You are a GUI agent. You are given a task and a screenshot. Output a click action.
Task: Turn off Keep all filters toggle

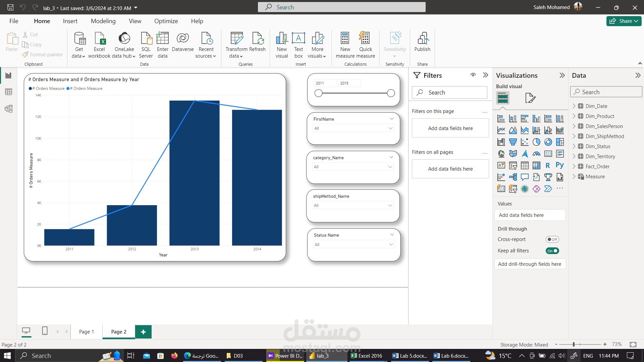tap(552, 251)
